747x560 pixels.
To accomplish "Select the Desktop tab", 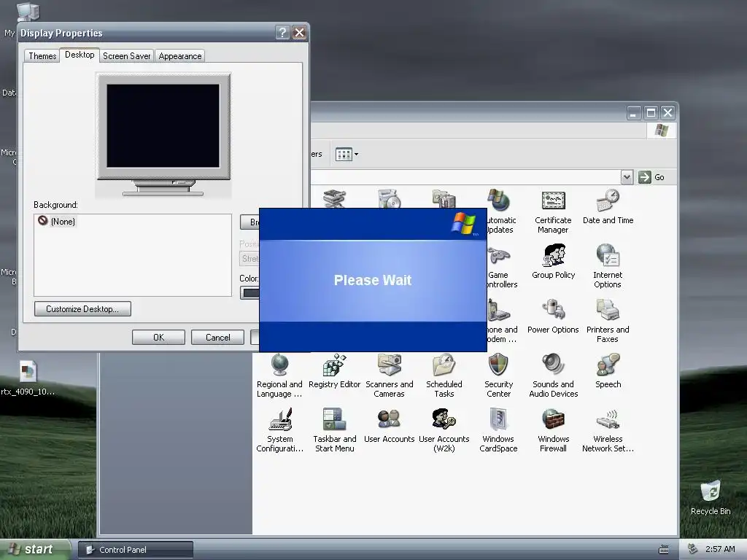I will [x=80, y=55].
